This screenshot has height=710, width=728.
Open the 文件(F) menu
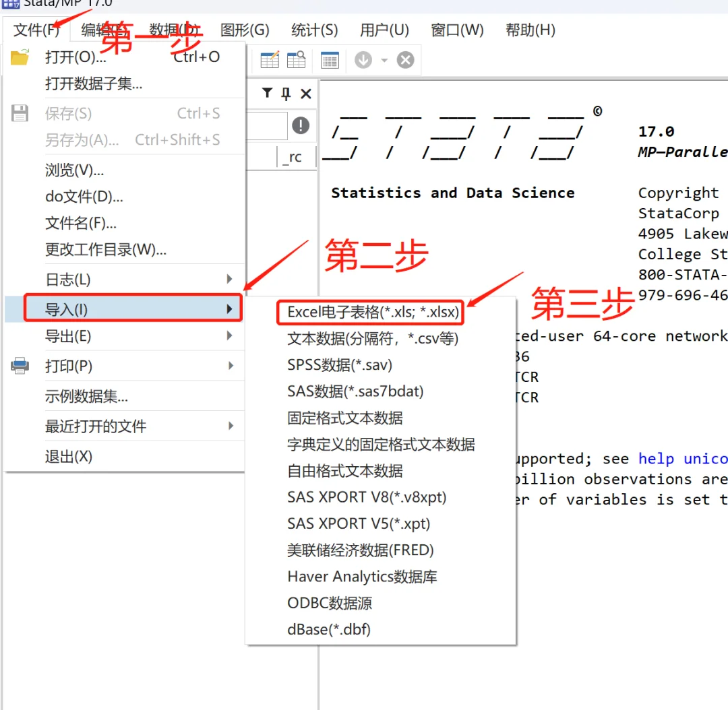pos(36,30)
